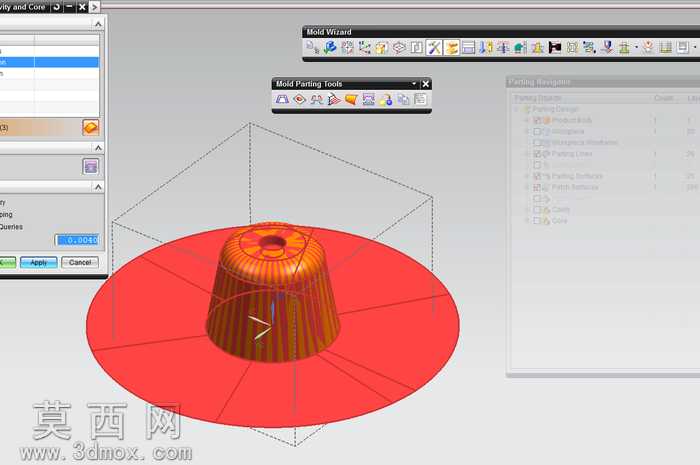The width and height of the screenshot is (700, 465).
Task: Open the Electrode design icon
Action: coord(607,47)
